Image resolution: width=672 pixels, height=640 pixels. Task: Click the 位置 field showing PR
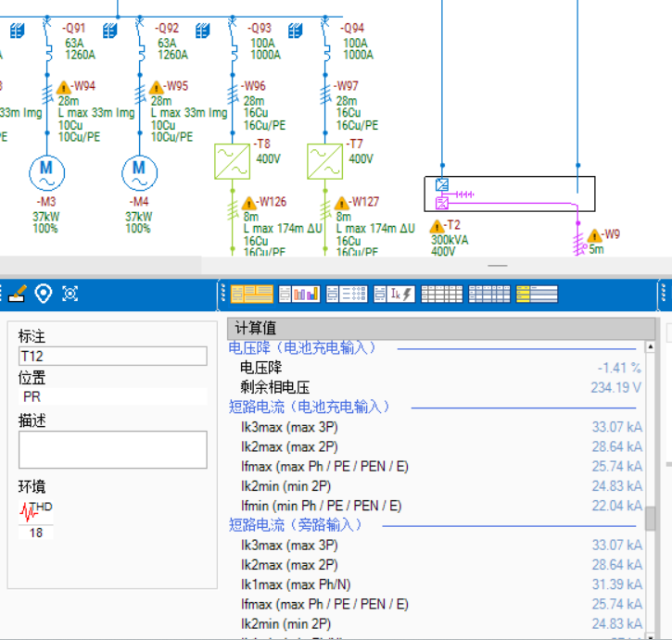coord(113,396)
